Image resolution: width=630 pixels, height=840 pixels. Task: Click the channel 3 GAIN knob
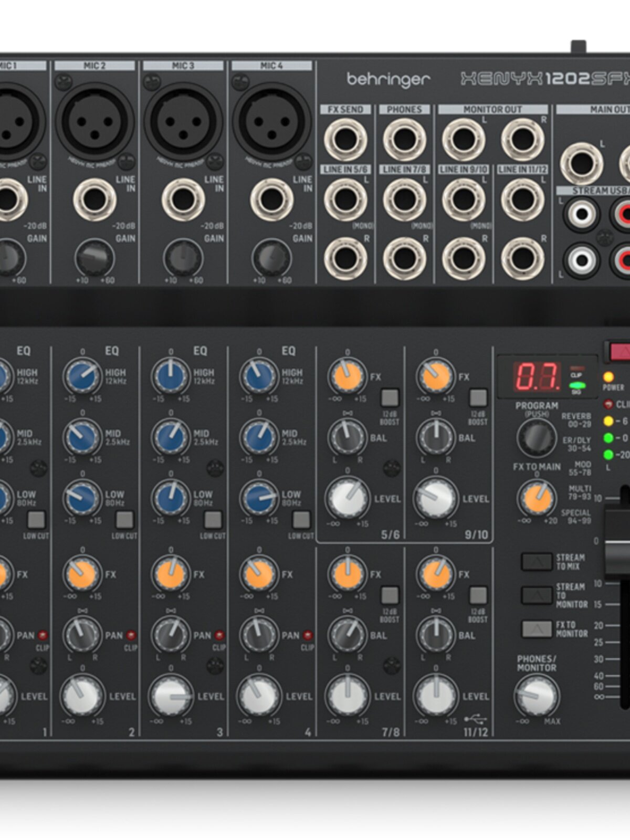tap(183, 258)
